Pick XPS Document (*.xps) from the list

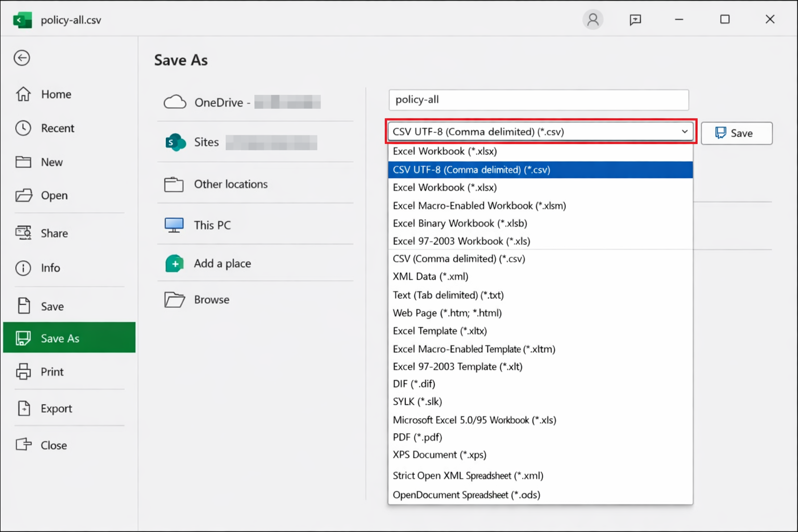pyautogui.click(x=540, y=455)
